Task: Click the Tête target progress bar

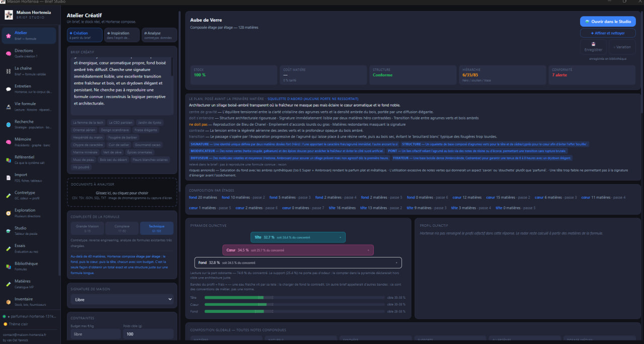Action: point(294,297)
